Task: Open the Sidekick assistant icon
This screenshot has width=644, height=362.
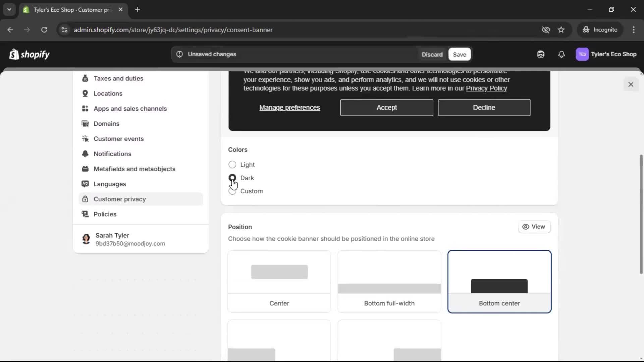Action: [541, 54]
